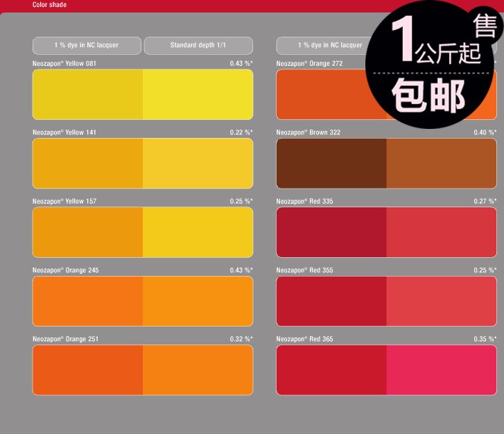Select the Red 365 NC lacquer swatch

(331, 370)
